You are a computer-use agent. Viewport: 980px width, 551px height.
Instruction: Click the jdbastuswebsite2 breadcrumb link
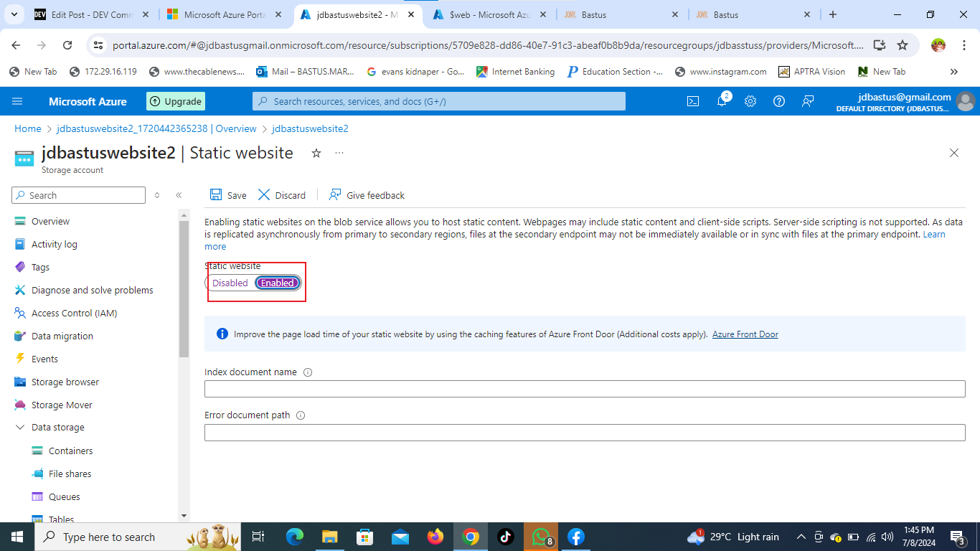(x=310, y=129)
